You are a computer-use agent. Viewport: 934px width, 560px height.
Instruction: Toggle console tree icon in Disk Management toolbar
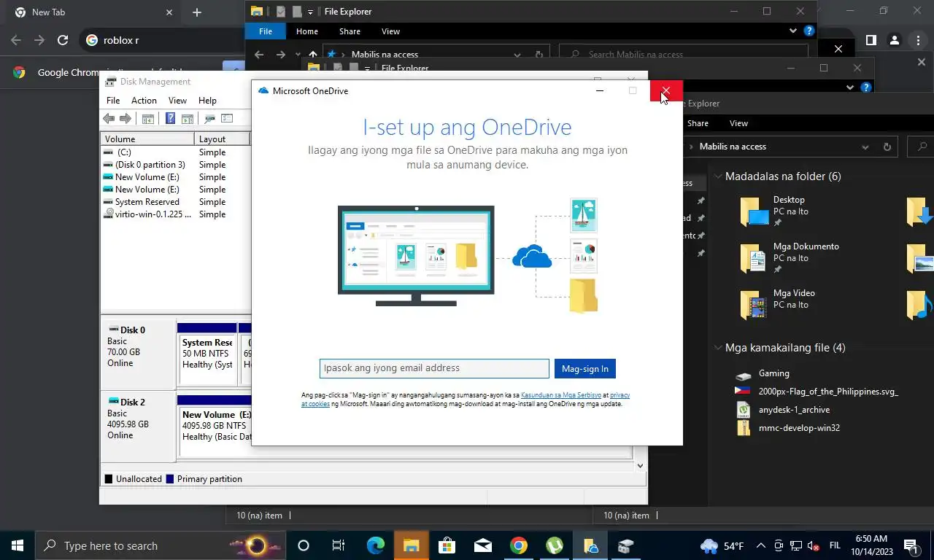[147, 119]
